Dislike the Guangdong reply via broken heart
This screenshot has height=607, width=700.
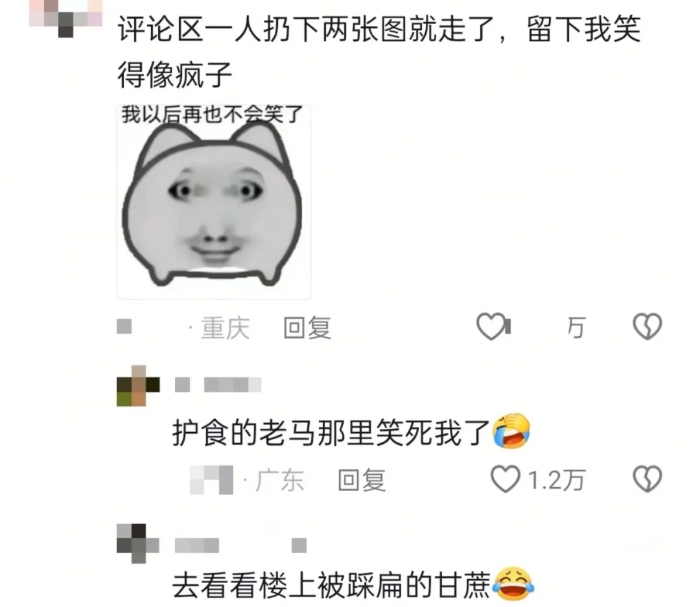[647, 479]
